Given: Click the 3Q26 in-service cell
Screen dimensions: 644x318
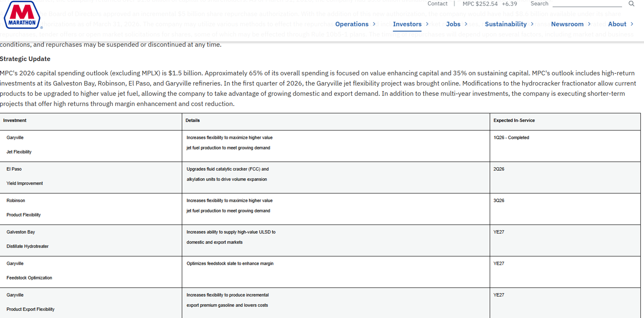Looking at the screenshot, I should (x=499, y=201).
